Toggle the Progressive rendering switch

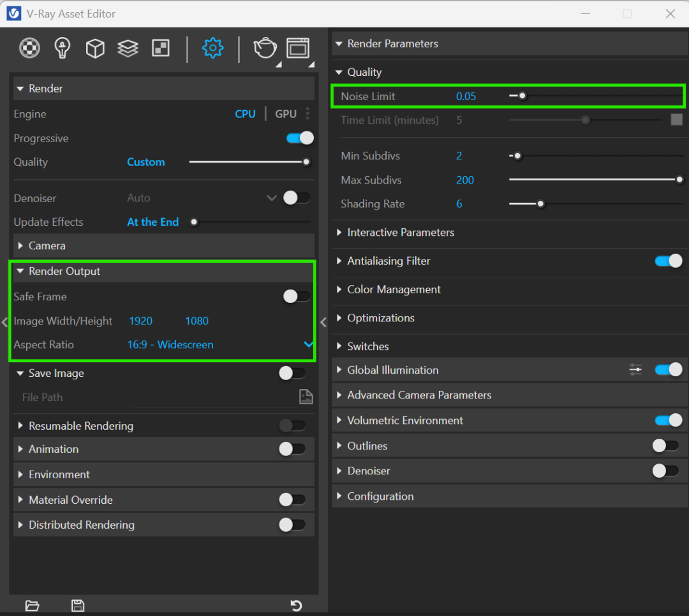(x=300, y=138)
